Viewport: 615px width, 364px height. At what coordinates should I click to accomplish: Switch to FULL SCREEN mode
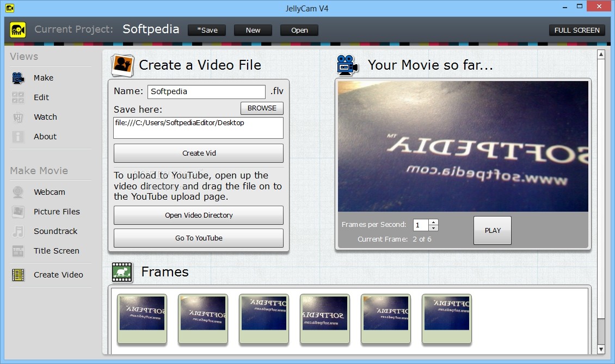pyautogui.click(x=577, y=30)
